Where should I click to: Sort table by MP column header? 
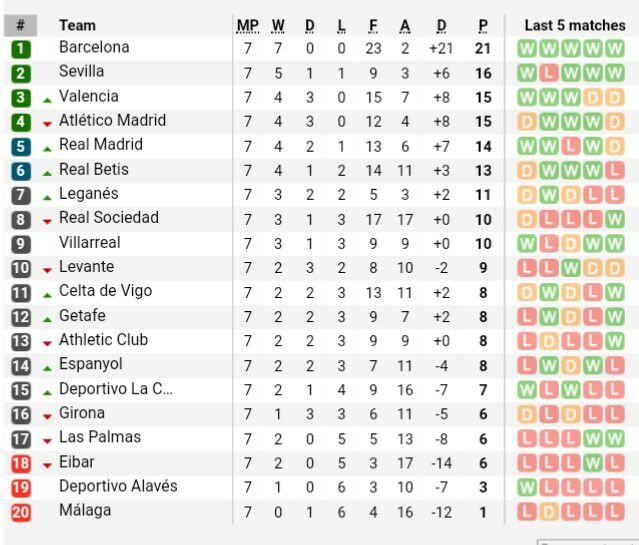(x=248, y=26)
